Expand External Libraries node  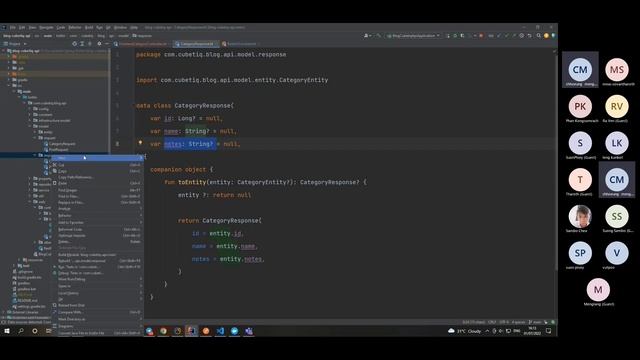pos(4,312)
